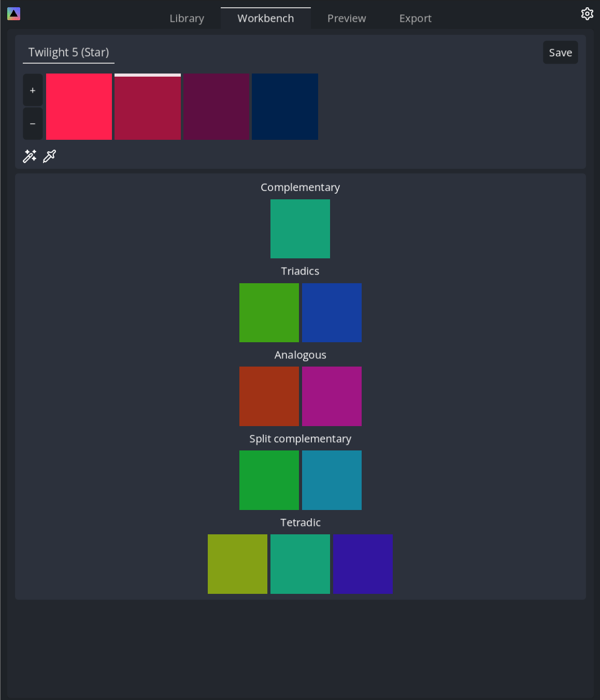This screenshot has width=600, height=700.
Task: Choose the magenta Analogous swatch
Action: 332,396
